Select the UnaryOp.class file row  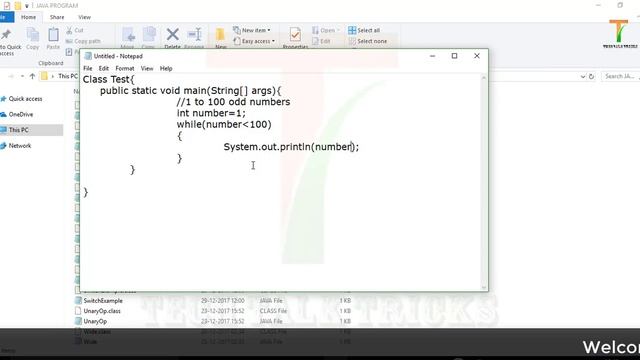pos(212,311)
